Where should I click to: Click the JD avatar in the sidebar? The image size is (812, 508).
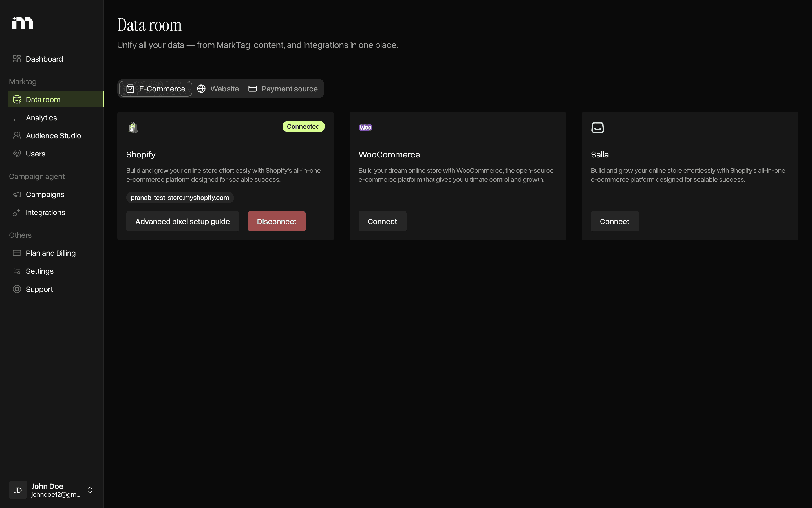[x=18, y=490]
